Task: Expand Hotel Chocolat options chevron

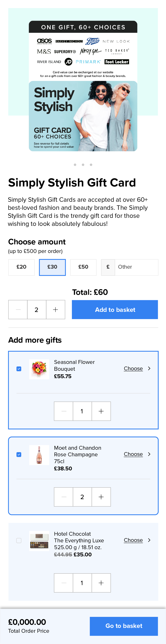Action: click(x=149, y=540)
